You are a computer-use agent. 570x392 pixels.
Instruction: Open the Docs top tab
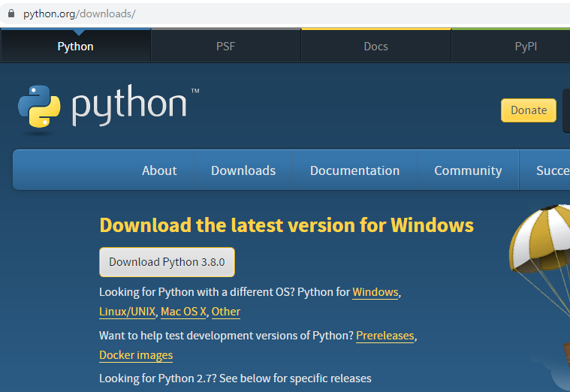click(376, 46)
